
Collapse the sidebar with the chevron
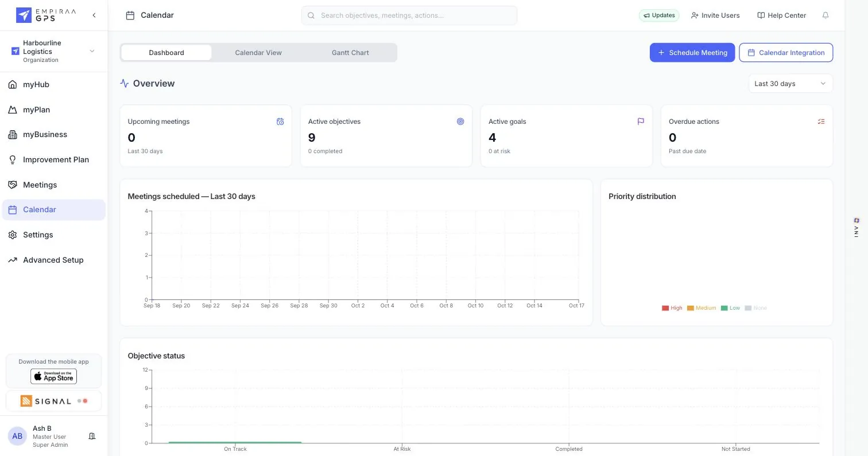tap(94, 15)
